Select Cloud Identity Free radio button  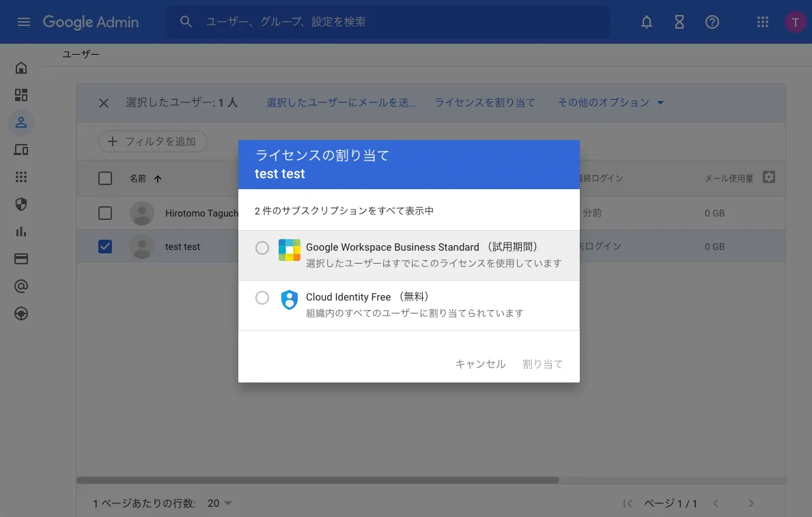click(262, 297)
